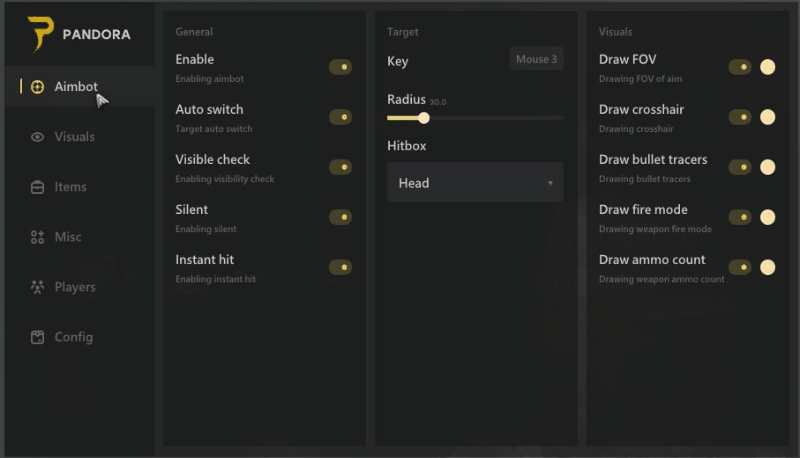This screenshot has height=458, width=800.
Task: Disable the Draw crosshair toggle
Action: (740, 117)
